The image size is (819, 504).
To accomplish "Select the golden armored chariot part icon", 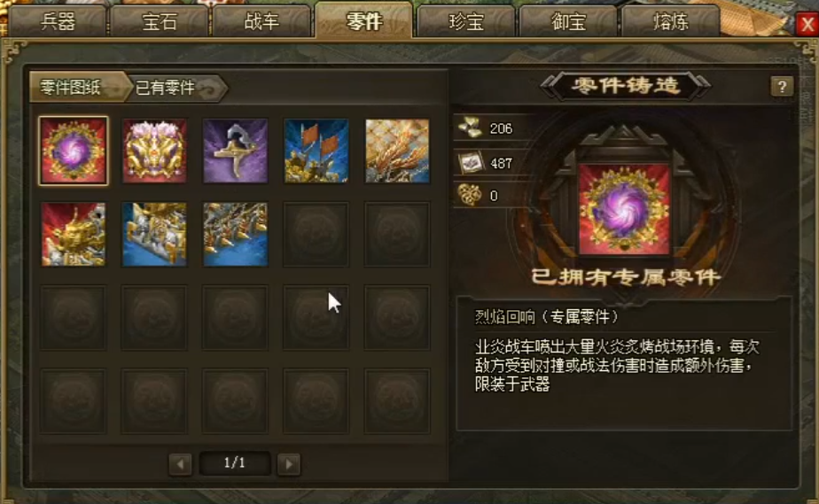I will [154, 234].
